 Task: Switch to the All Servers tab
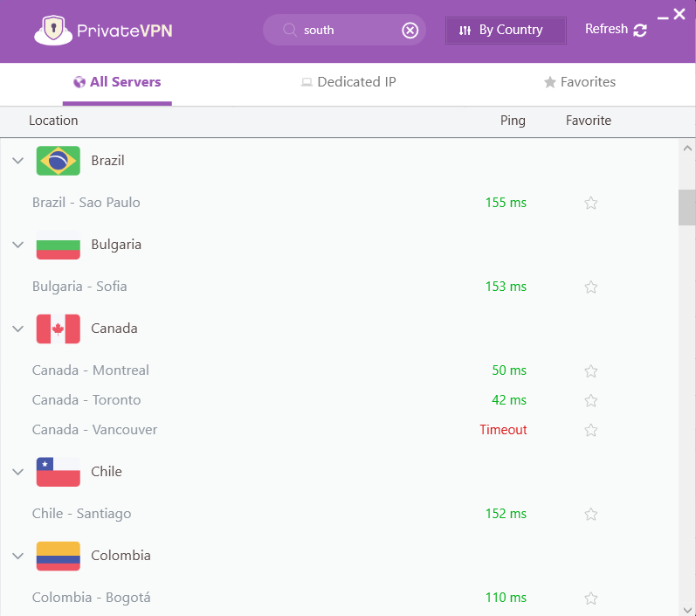coord(117,83)
